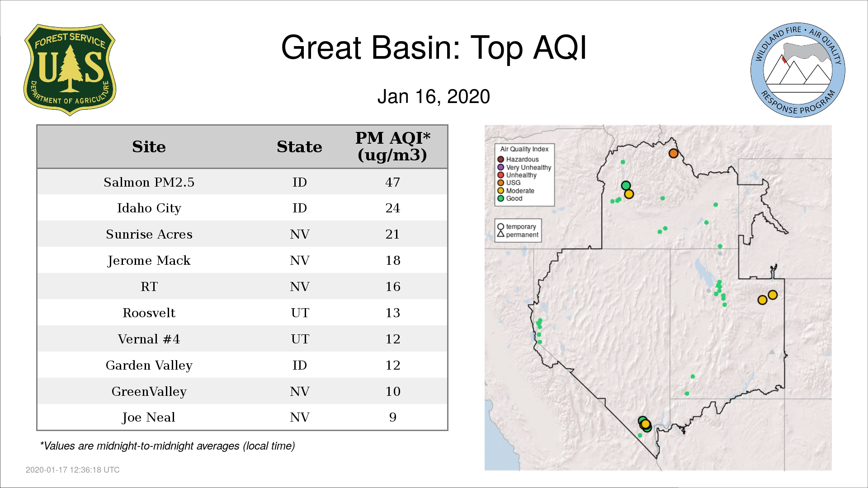Select the 'Garden Valley' site cell
The height and width of the screenshot is (488, 868).
pos(149,366)
